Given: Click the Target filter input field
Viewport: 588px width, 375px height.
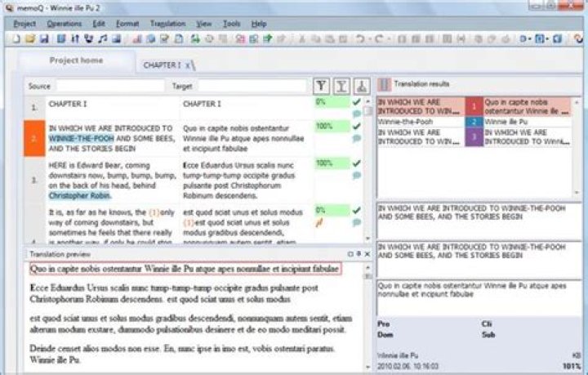Looking at the screenshot, I should pos(252,86).
